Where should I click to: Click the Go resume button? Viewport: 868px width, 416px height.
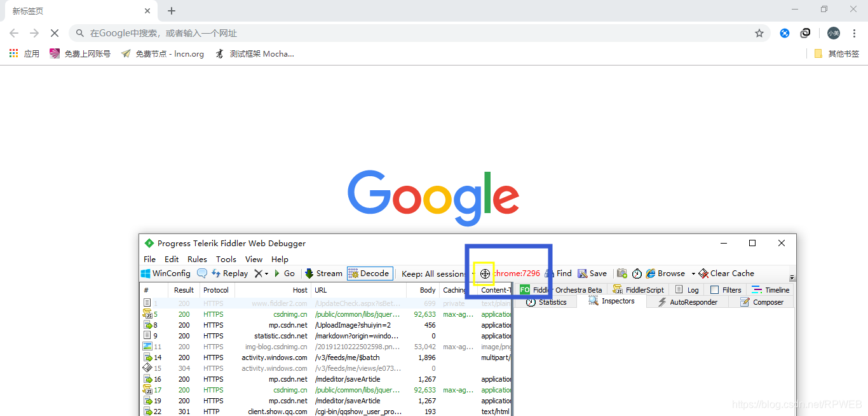[x=285, y=274]
